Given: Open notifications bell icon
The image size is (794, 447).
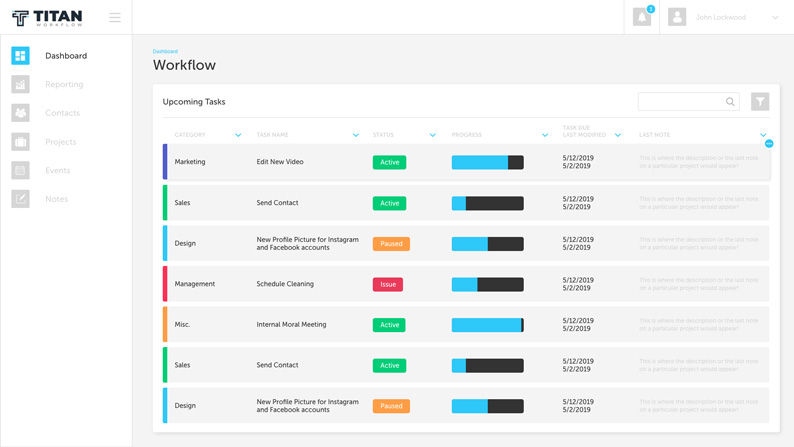Looking at the screenshot, I should pos(642,17).
